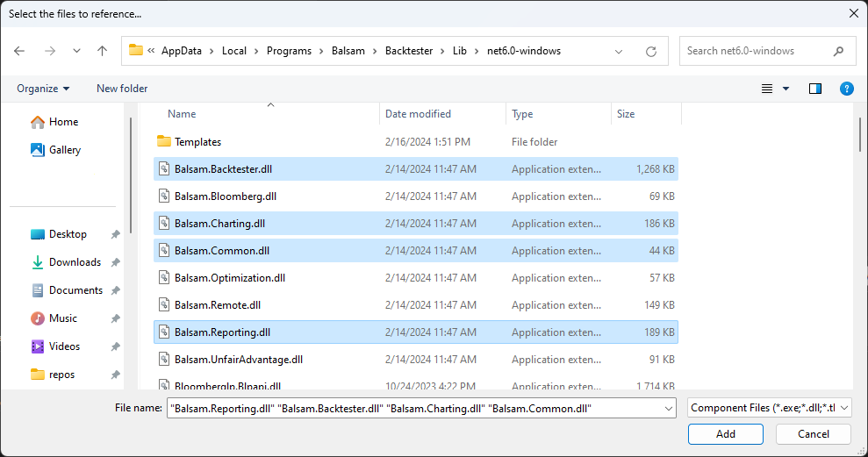The width and height of the screenshot is (868, 457).
Task: Open Home in the navigation pane
Action: point(54,122)
